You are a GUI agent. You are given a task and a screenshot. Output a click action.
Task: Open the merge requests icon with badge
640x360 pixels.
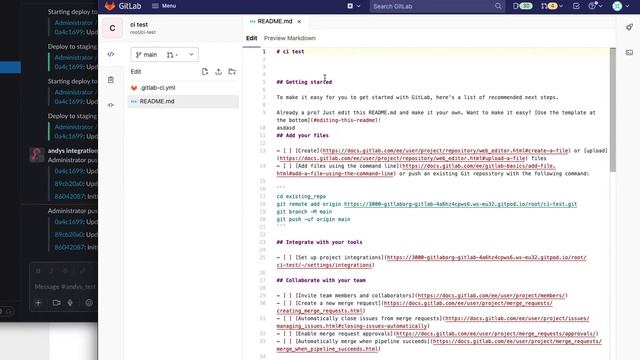[549, 6]
